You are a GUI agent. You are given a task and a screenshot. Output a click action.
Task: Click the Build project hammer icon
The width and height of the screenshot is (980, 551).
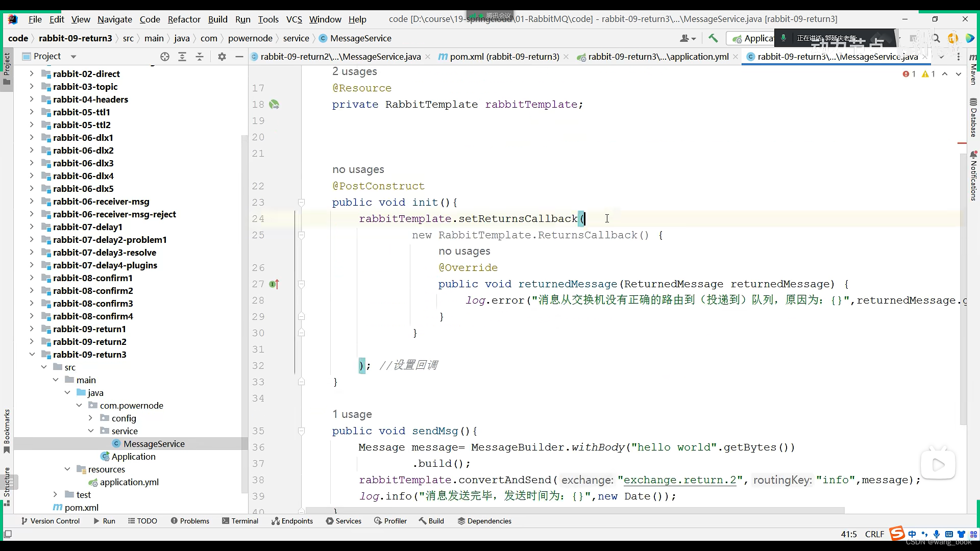(713, 38)
